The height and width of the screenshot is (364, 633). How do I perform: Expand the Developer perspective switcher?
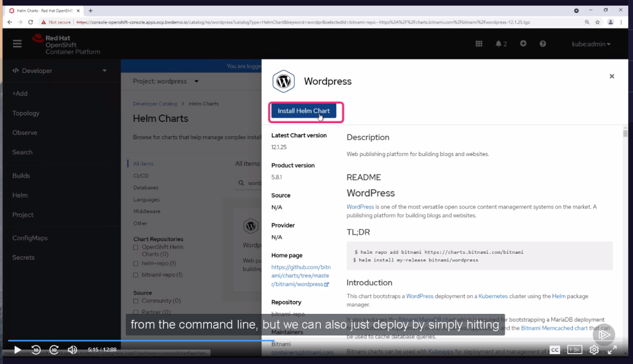(59, 71)
